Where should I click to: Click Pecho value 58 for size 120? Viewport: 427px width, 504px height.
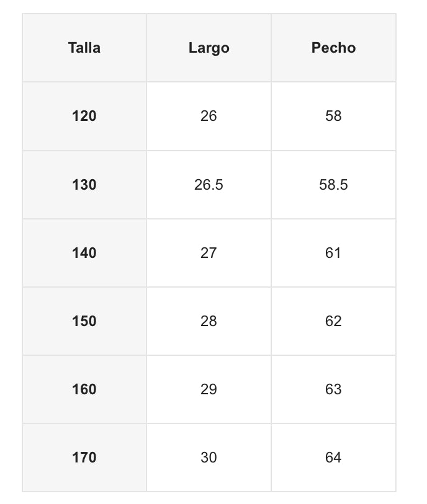[333, 116]
